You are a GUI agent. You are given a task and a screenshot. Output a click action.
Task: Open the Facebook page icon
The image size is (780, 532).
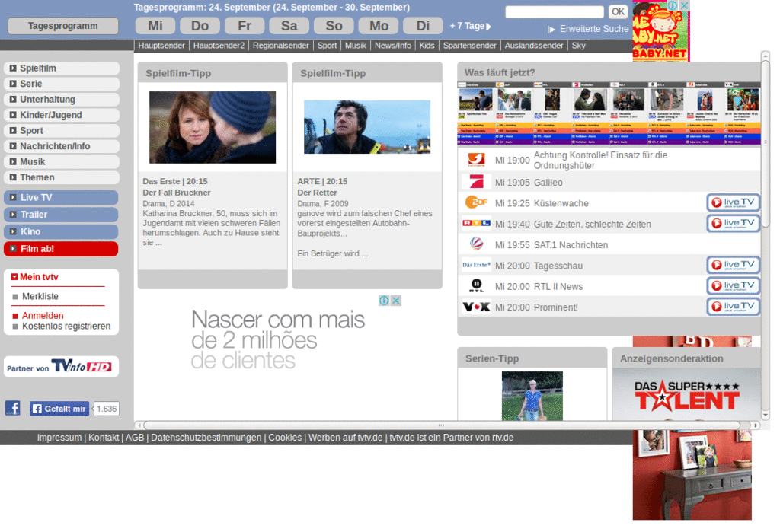click(x=13, y=408)
